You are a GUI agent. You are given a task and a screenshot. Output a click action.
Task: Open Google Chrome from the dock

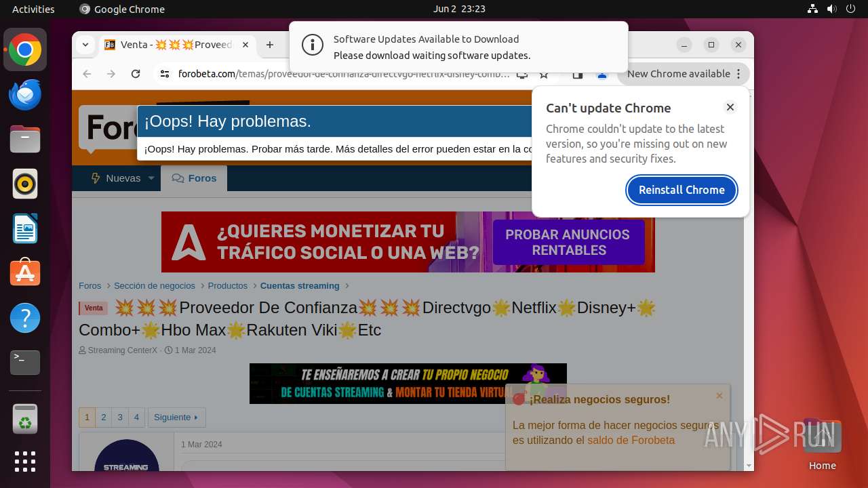[25, 50]
